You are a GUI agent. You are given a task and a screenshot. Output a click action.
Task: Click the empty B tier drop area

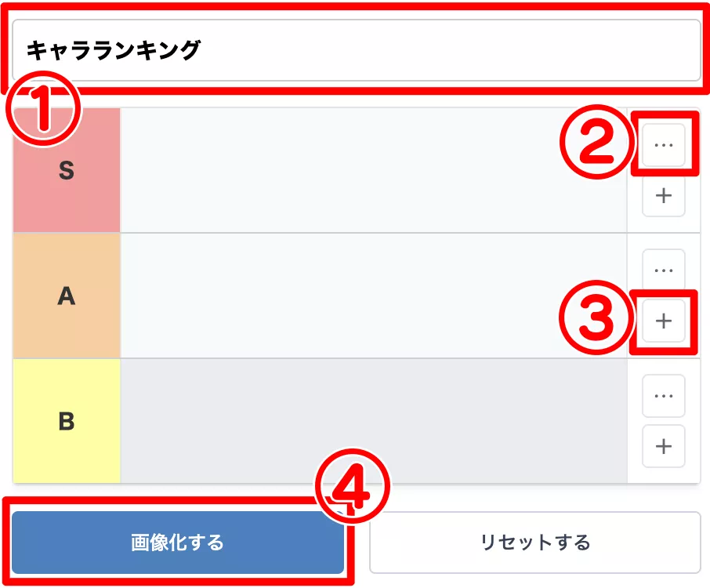pyautogui.click(x=372, y=421)
